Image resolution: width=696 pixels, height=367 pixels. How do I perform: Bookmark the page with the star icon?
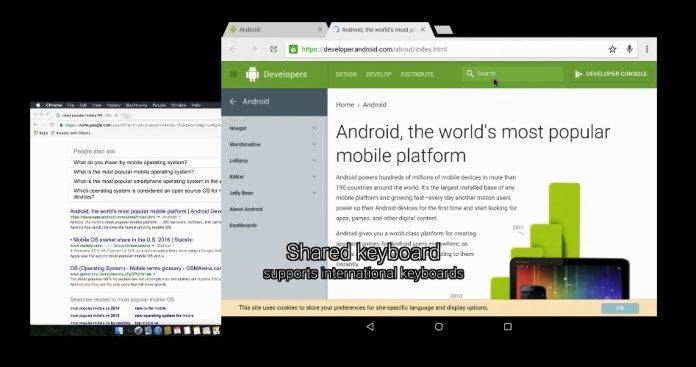coord(613,49)
